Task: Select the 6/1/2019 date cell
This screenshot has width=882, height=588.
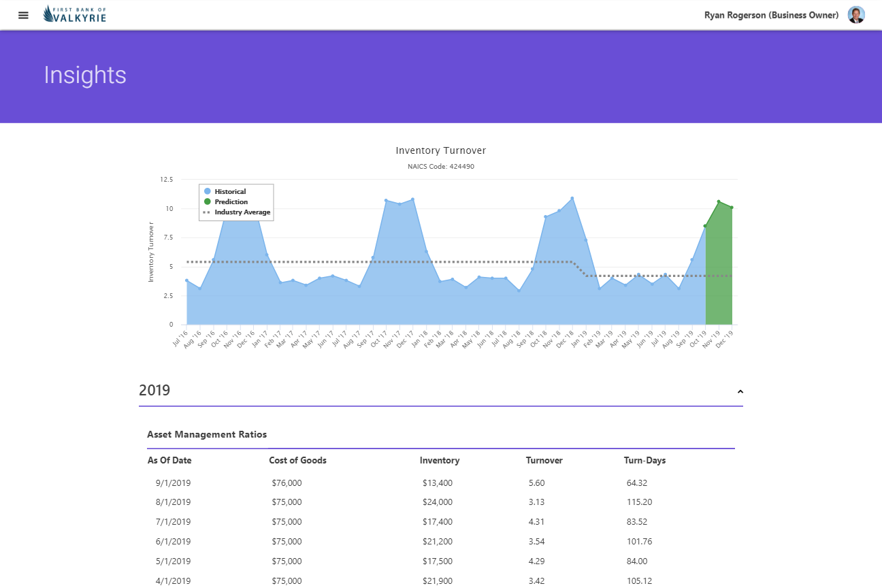Action: click(173, 542)
